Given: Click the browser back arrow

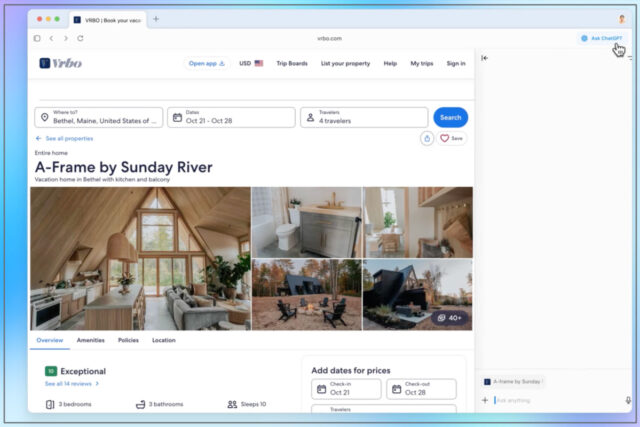Looking at the screenshot, I should [x=52, y=38].
